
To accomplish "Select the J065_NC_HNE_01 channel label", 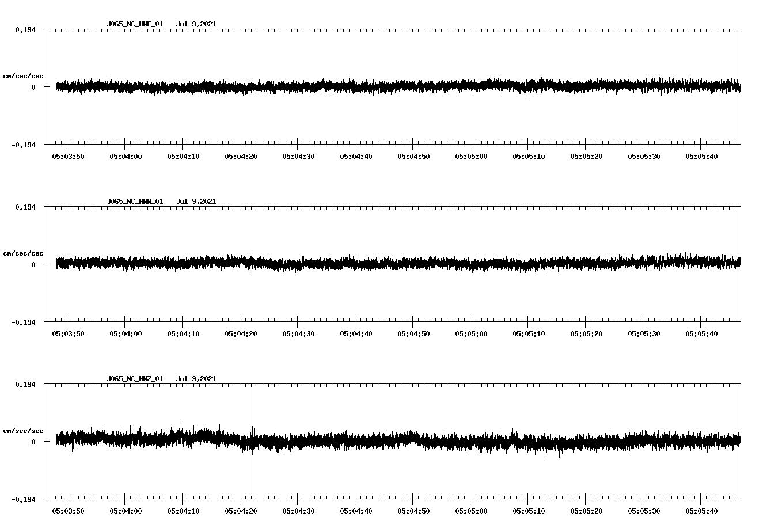I will 134,24.
